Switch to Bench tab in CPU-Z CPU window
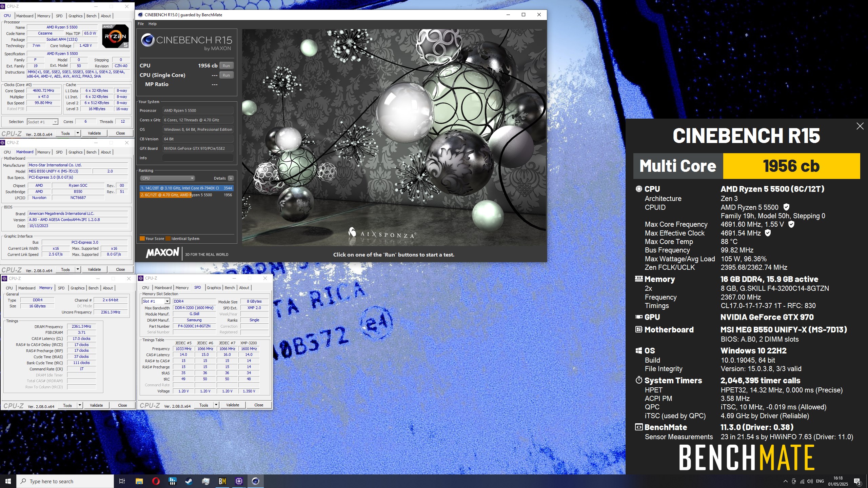Image resolution: width=868 pixels, height=488 pixels. point(91,16)
